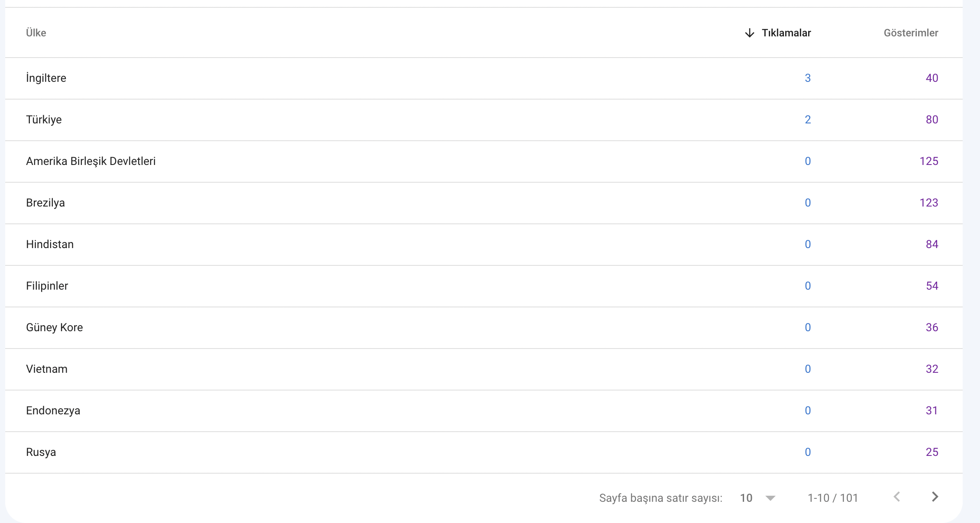Select the Brezilya country row
Image resolution: width=980 pixels, height=523 pixels.
484,203
